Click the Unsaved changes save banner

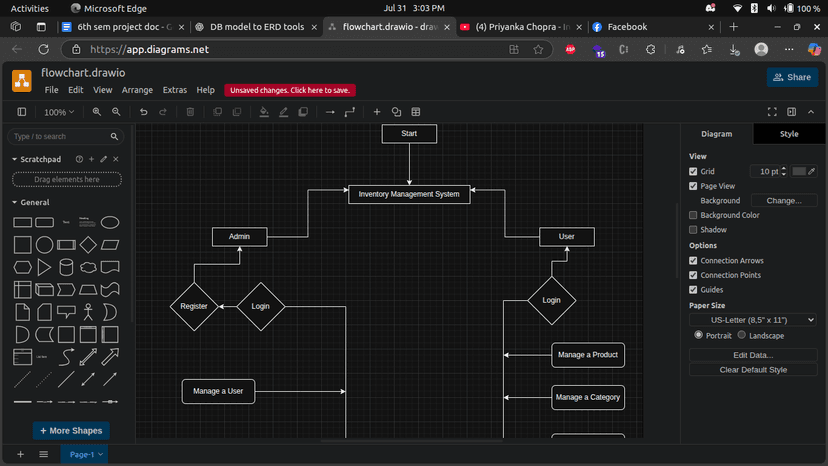click(x=290, y=90)
